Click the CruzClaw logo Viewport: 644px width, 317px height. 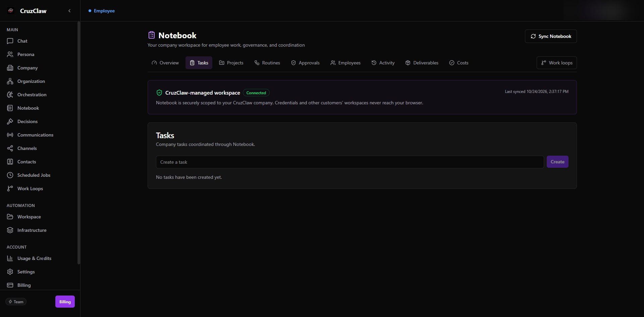click(11, 11)
